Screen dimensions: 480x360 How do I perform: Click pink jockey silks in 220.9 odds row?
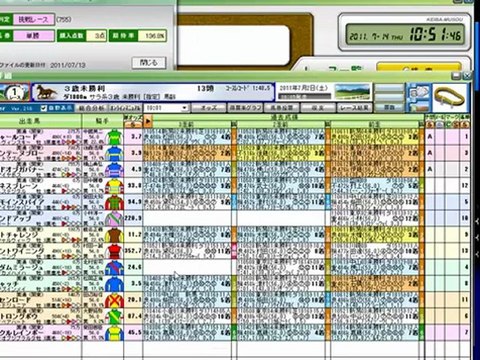pyautogui.click(x=114, y=219)
